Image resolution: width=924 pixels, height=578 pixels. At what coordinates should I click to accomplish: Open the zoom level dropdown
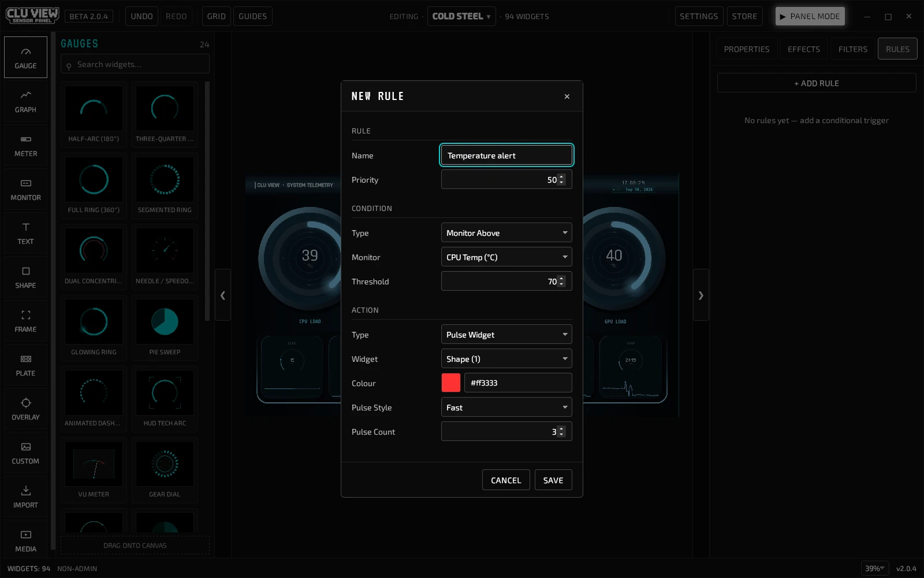point(875,568)
